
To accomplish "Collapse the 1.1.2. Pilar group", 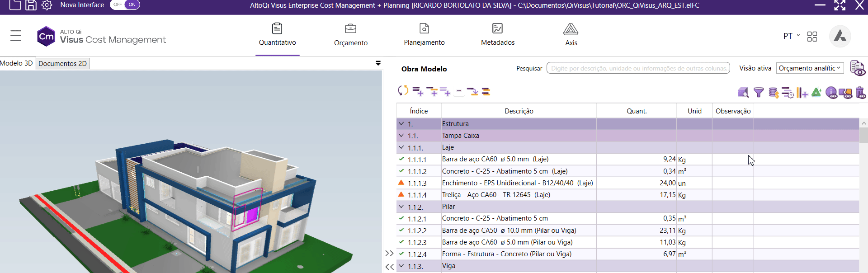I will [x=401, y=207].
